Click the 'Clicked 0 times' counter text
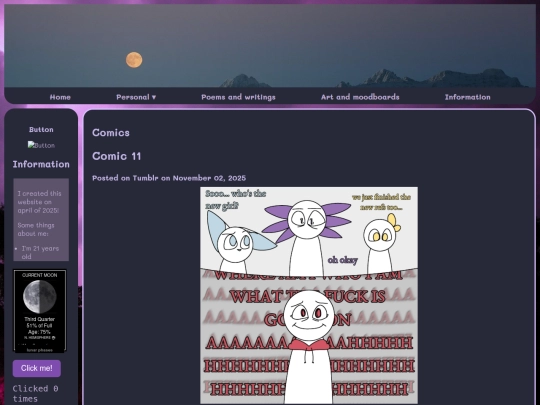 (x=35, y=394)
